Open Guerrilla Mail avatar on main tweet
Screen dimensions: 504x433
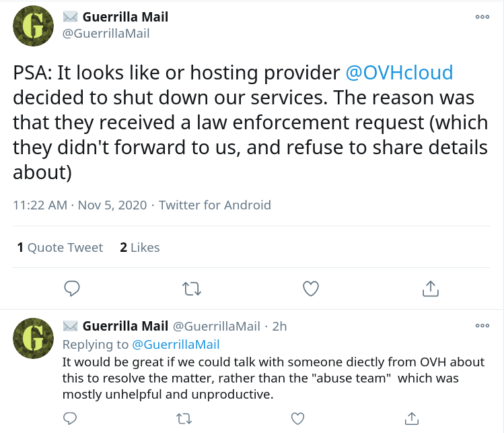[33, 26]
